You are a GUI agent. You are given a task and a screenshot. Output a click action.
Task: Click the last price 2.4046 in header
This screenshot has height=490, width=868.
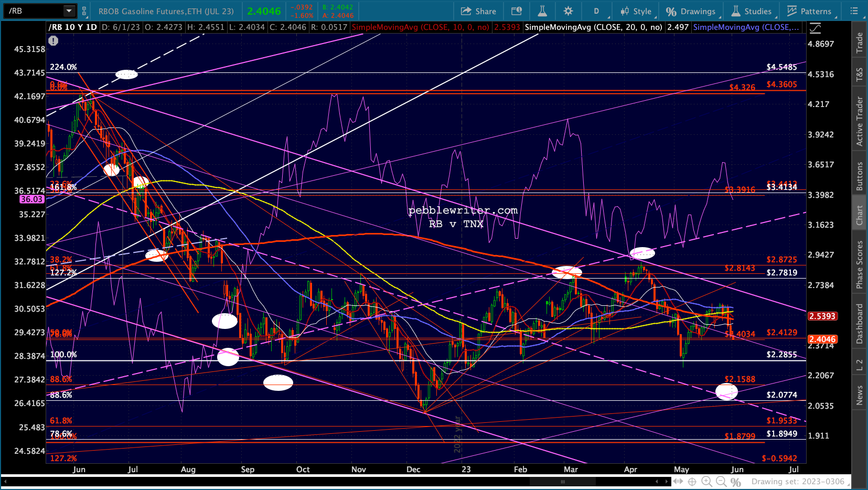(x=264, y=11)
